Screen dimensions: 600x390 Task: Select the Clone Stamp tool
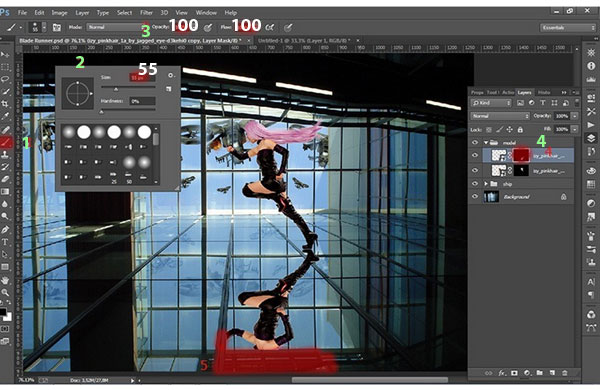pyautogui.click(x=5, y=154)
